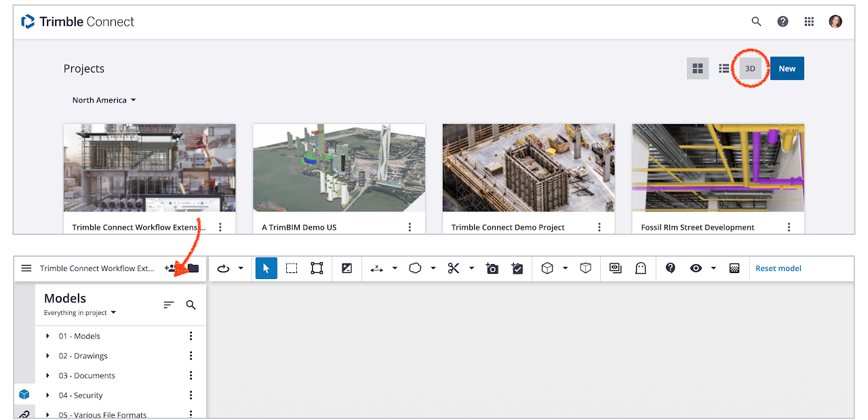Expand the 01 - Models folder
Screen dimensions: 868x420
(x=47, y=335)
